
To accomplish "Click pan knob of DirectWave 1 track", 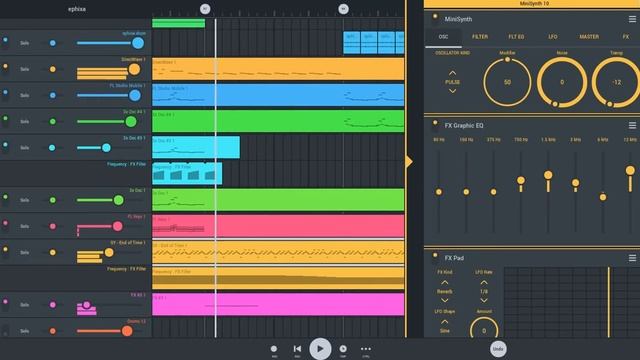I will (53, 69).
